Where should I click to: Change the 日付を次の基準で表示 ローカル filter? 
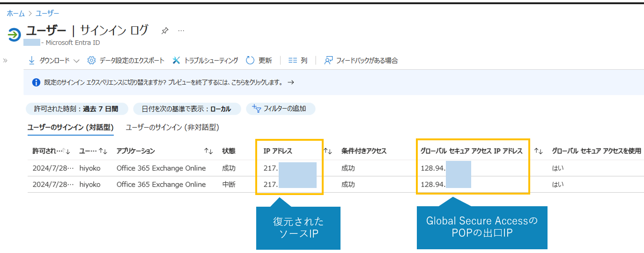(x=187, y=109)
